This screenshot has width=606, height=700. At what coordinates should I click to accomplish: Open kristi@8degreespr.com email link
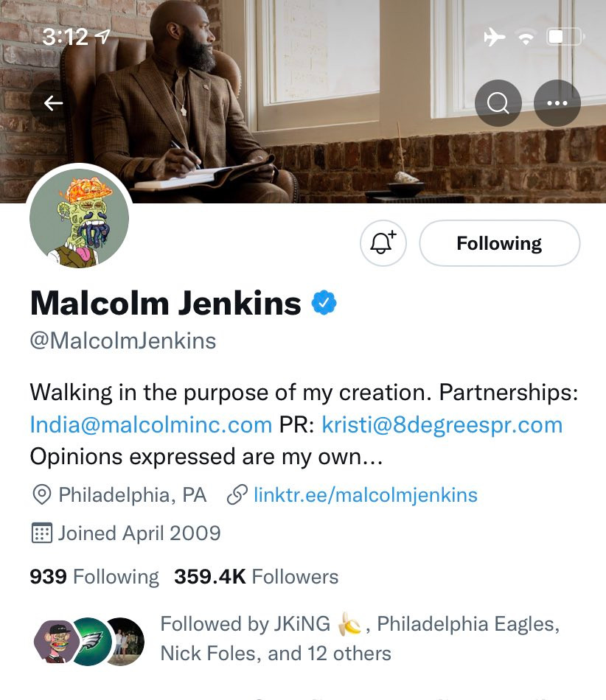[x=442, y=424]
